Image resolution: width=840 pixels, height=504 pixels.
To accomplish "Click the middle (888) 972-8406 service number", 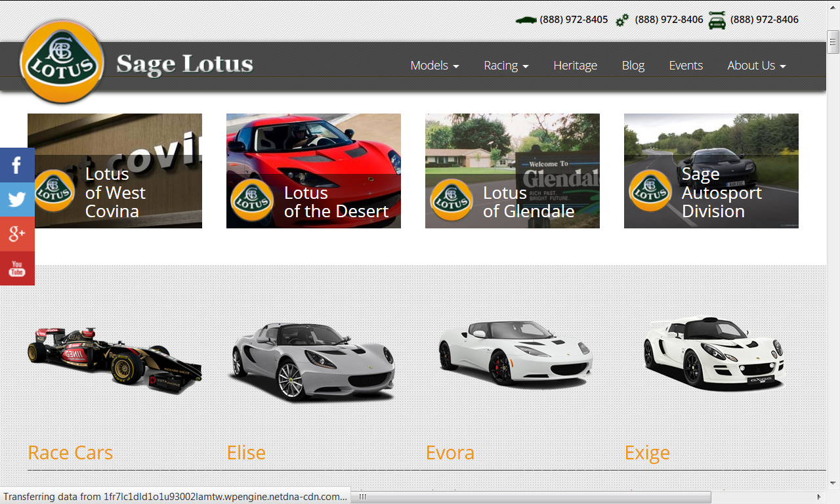I will (669, 20).
